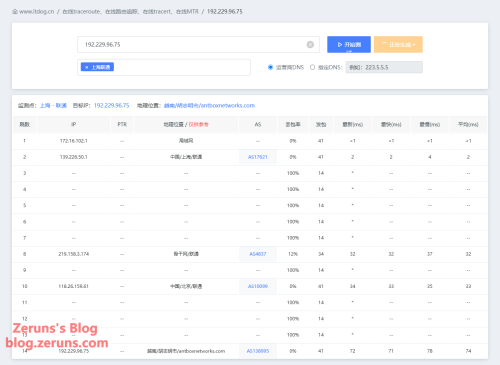Click slowest latency 37 in hop 8

[430, 254]
